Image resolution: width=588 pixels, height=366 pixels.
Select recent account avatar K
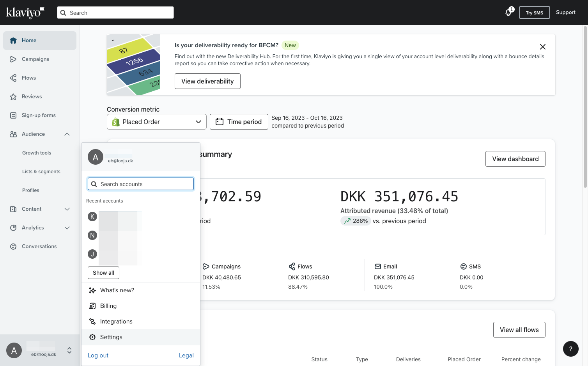click(x=92, y=217)
